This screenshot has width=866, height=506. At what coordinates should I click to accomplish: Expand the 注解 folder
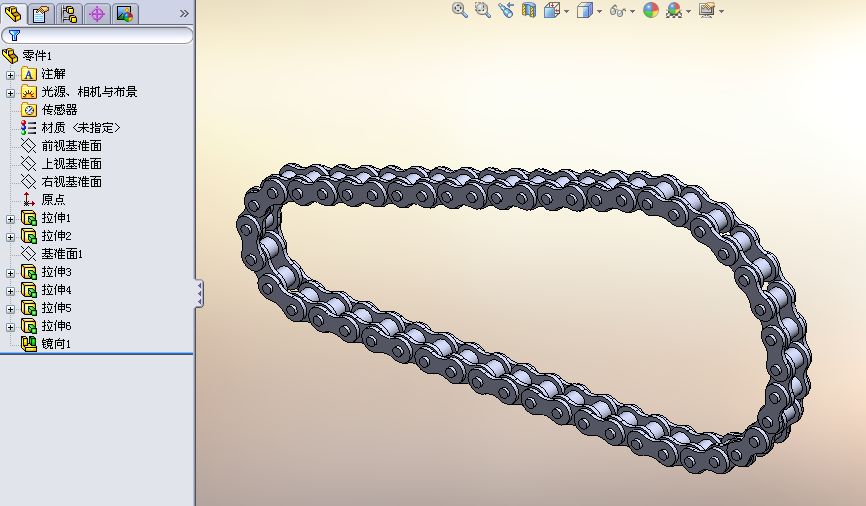click(10, 75)
